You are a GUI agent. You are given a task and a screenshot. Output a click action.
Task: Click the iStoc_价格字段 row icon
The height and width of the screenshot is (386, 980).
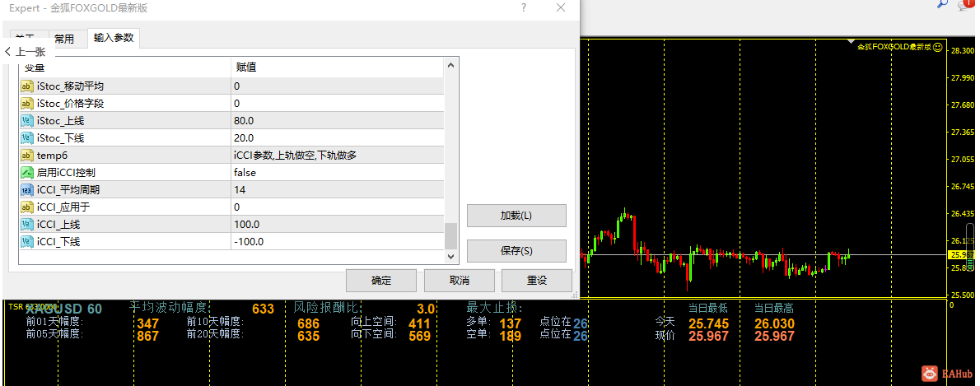27,103
